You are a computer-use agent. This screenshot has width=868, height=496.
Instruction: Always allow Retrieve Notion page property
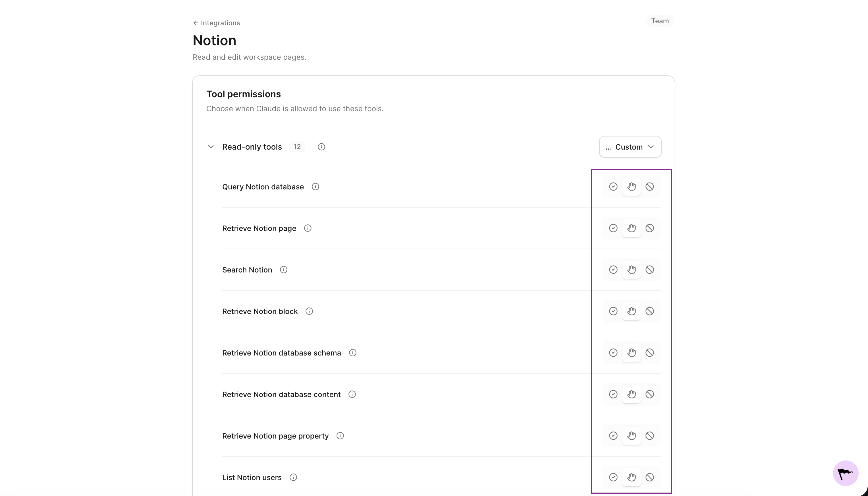pyautogui.click(x=613, y=436)
